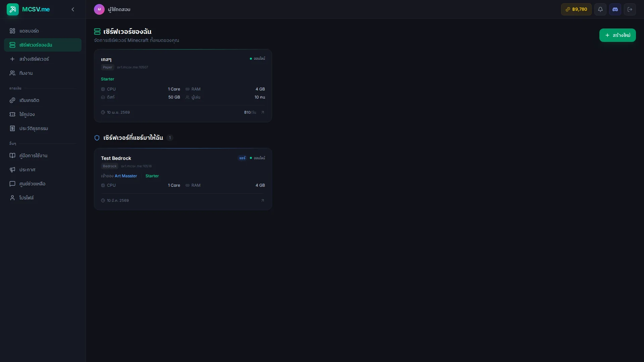Screen dimensions: 644x362
Task: Click the shield icon beside shared servers heading
Action: tap(97, 138)
